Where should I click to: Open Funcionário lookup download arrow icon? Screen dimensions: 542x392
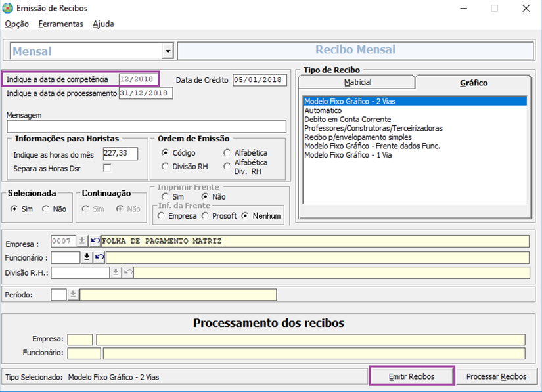click(x=87, y=257)
